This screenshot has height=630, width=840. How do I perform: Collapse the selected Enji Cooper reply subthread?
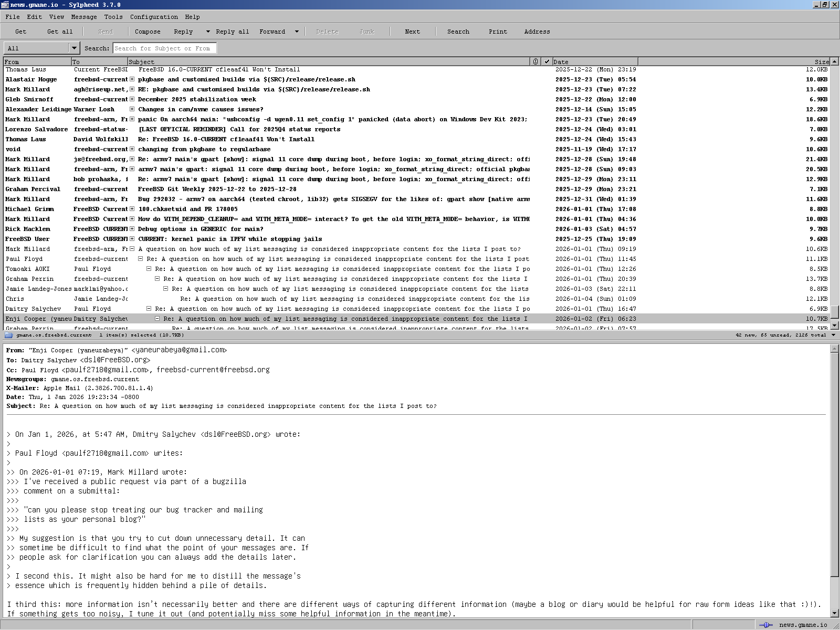157,319
